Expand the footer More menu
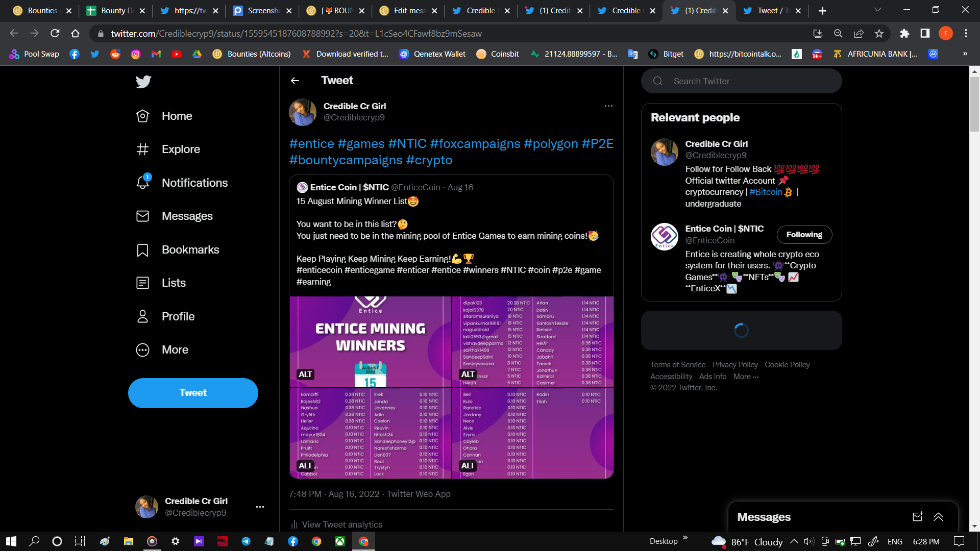Screen dimensions: 980x551 pyautogui.click(x=746, y=377)
